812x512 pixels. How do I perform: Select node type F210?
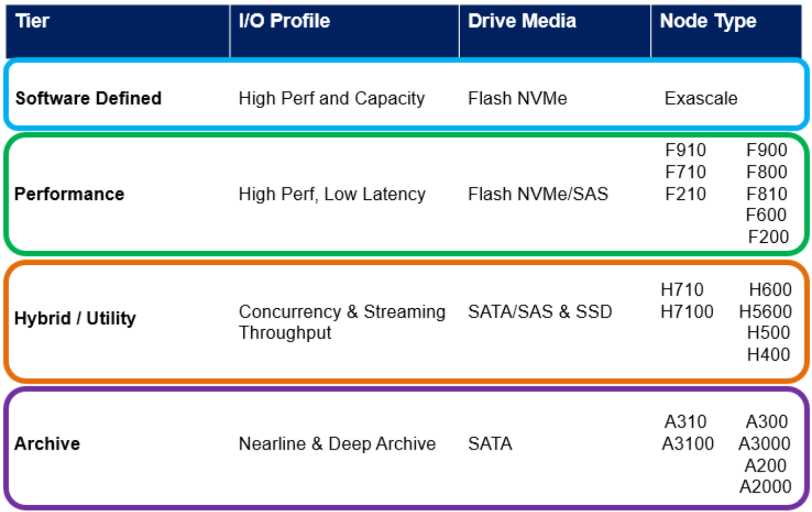point(685,194)
